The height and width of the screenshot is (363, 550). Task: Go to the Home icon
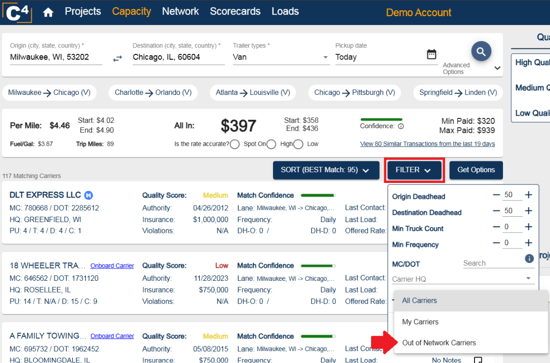[48, 13]
